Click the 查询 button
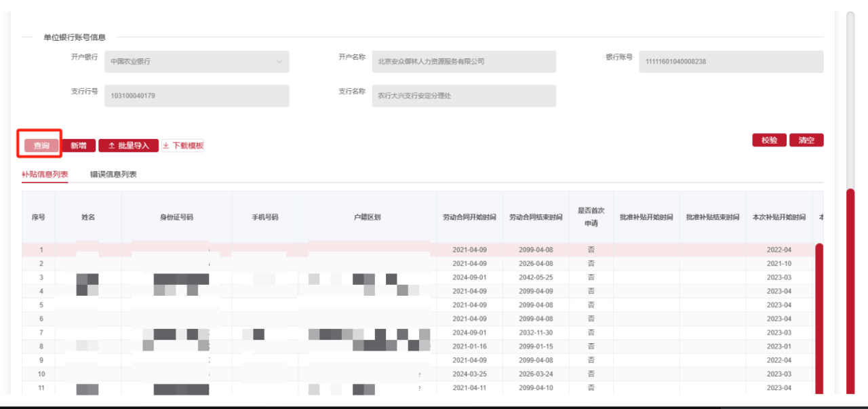 tap(41, 146)
